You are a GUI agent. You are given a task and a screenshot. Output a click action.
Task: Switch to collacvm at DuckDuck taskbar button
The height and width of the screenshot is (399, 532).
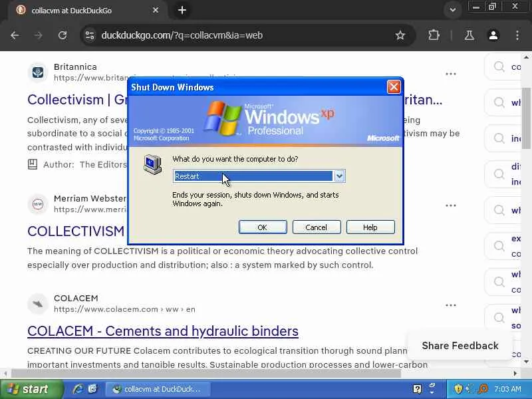[x=158, y=389]
